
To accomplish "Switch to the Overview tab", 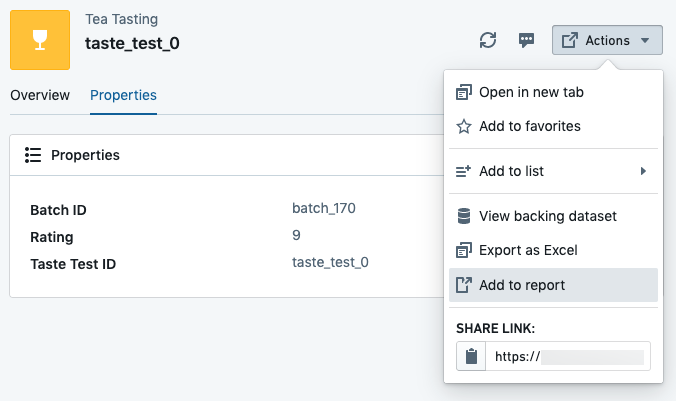I will (x=40, y=95).
